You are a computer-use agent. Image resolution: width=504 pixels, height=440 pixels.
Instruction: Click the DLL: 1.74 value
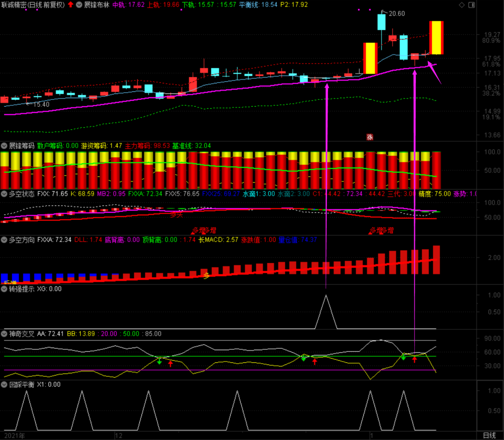[88, 240]
